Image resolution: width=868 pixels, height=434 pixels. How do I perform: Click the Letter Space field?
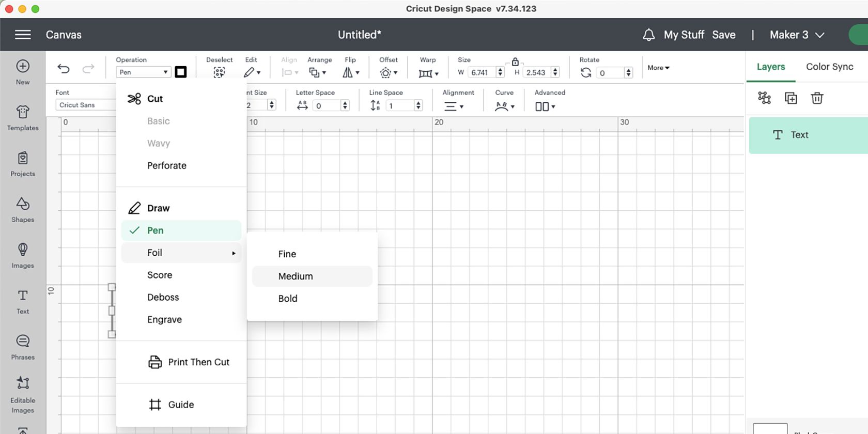click(327, 106)
